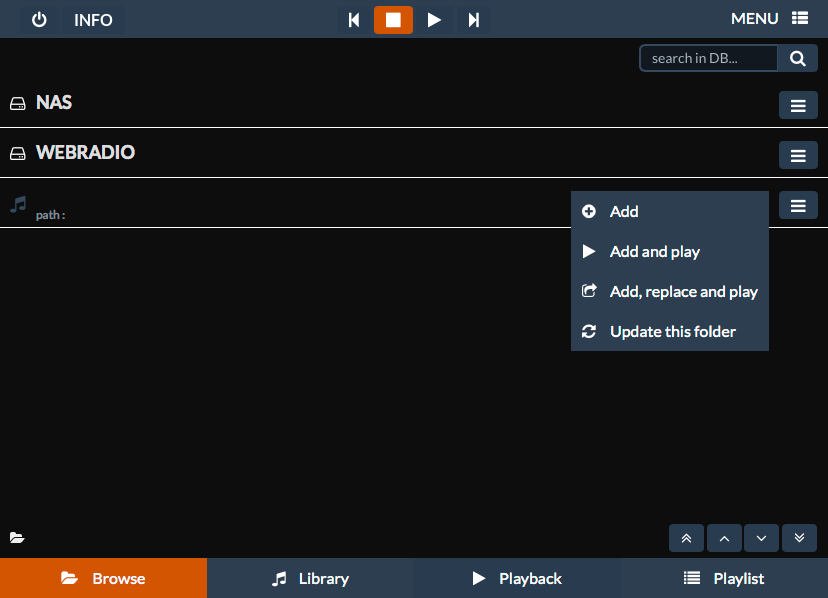Open the Playlist tab

[x=724, y=578]
